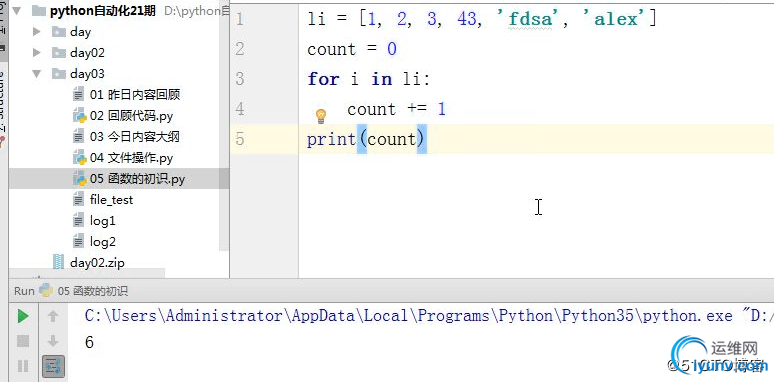
Task: Open the file_test file
Action: (x=111, y=200)
